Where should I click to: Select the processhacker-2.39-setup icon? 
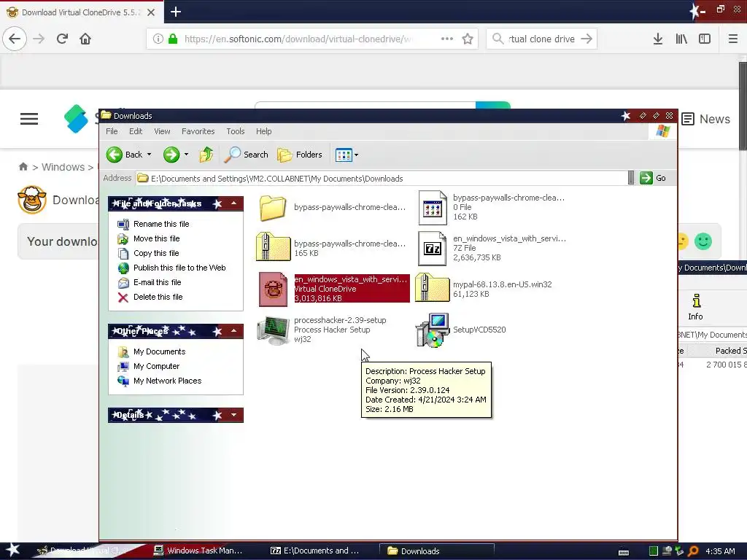tap(273, 330)
